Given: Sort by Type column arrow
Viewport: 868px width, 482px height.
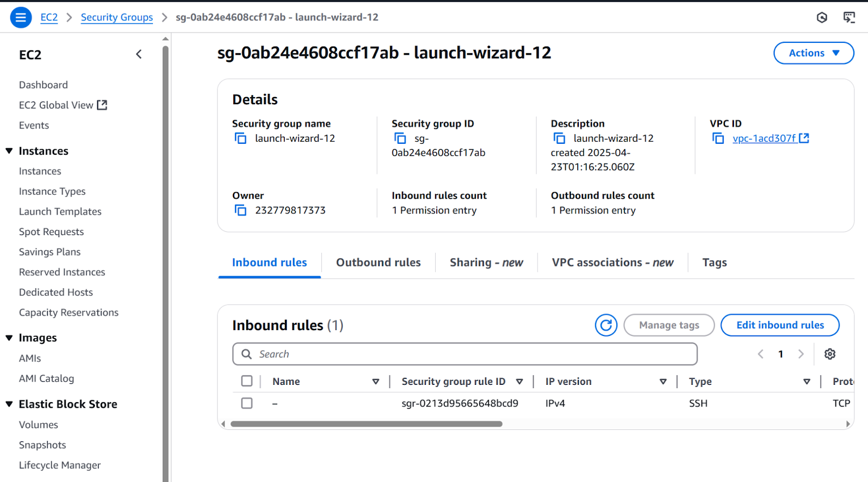Looking at the screenshot, I should pyautogui.click(x=807, y=382).
